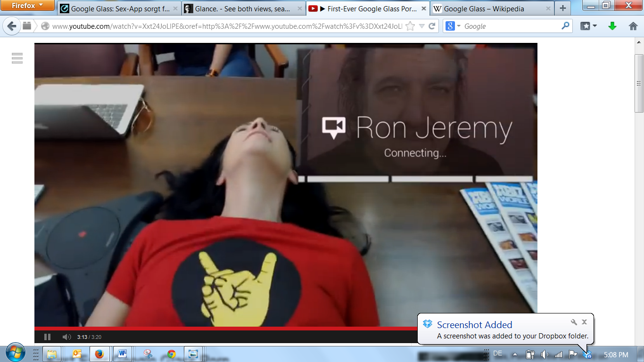Go back using the Firefox back arrow

point(12,26)
